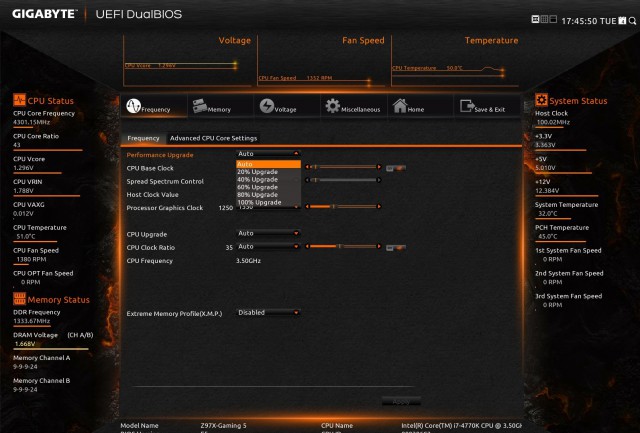Select the Spread Spectrum Control label
This screenshot has width=640, height=433.
165,181
